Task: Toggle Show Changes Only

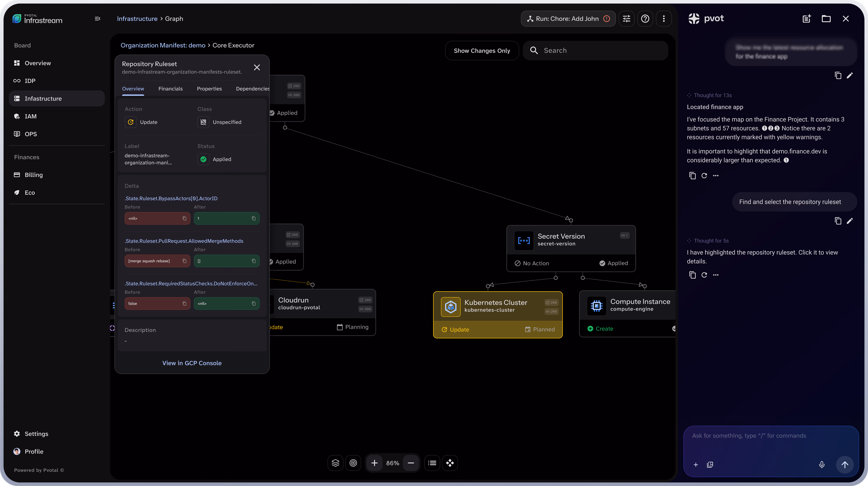Action: click(x=482, y=51)
